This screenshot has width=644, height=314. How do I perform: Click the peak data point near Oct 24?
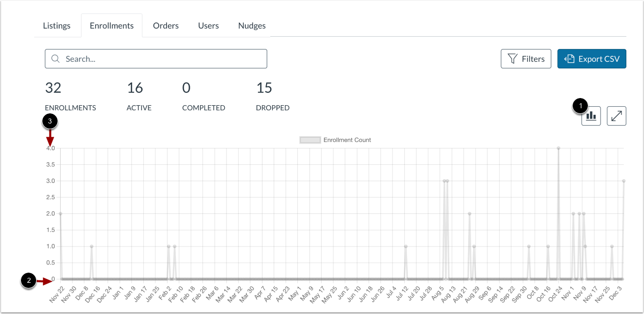558,149
